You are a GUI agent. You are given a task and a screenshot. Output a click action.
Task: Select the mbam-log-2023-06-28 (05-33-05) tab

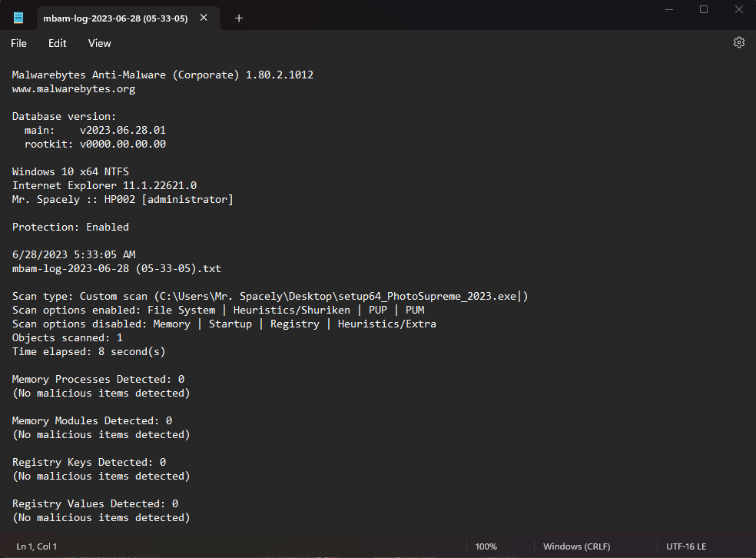pyautogui.click(x=115, y=18)
